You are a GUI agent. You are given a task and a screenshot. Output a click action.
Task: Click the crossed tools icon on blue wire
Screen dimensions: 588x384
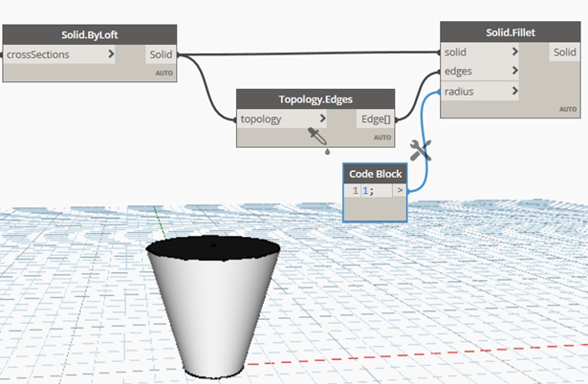[420, 150]
